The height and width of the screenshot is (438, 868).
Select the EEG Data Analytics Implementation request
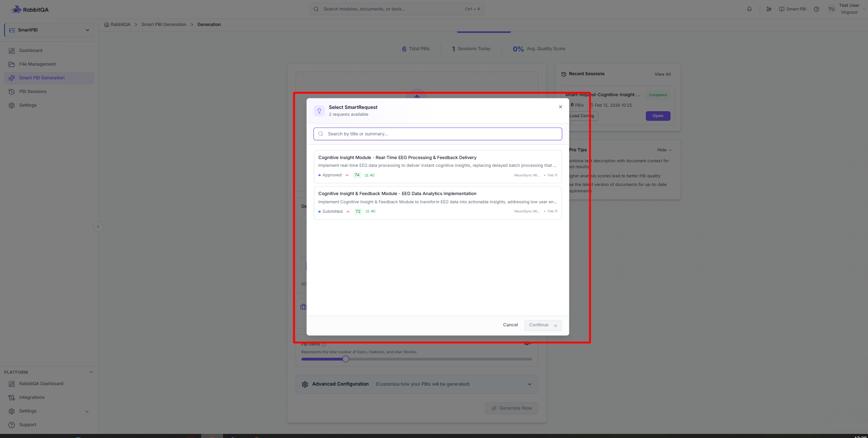[438, 203]
